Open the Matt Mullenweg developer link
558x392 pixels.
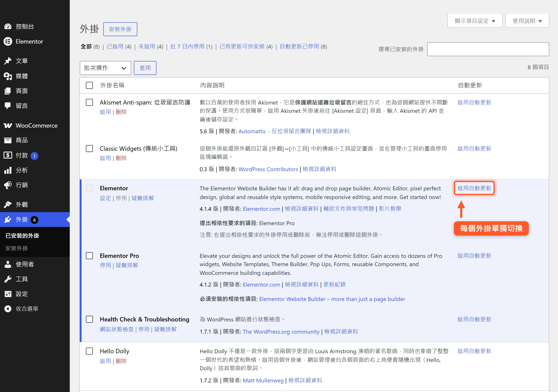coord(263,380)
